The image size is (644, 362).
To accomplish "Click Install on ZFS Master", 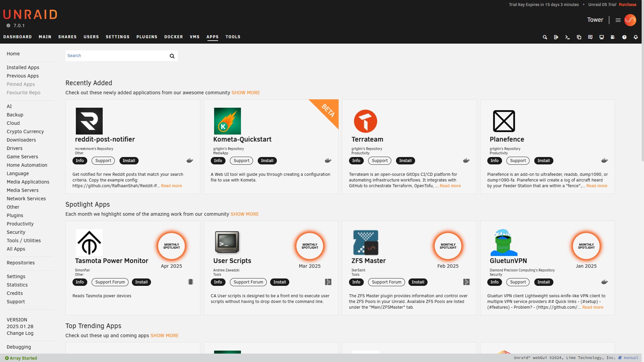I will tap(418, 282).
